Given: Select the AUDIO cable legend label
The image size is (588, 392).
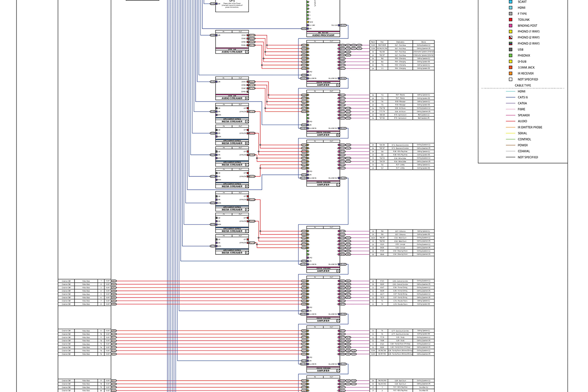Looking at the screenshot, I should [x=522, y=121].
